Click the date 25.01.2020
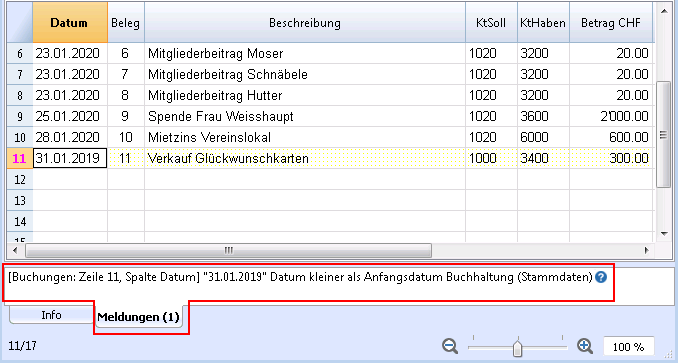Screen dimensions: 678x363 pyautogui.click(x=70, y=116)
